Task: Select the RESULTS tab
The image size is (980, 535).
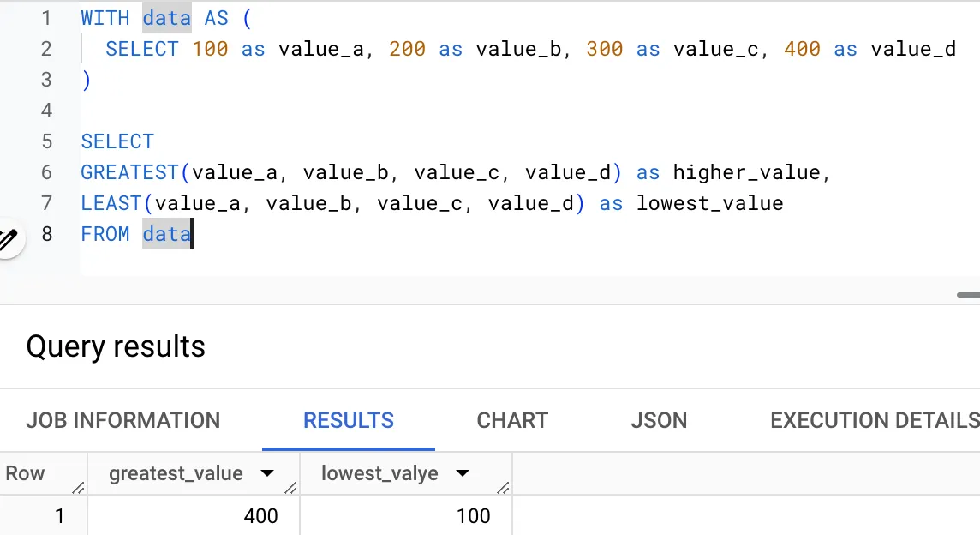Action: pyautogui.click(x=349, y=420)
